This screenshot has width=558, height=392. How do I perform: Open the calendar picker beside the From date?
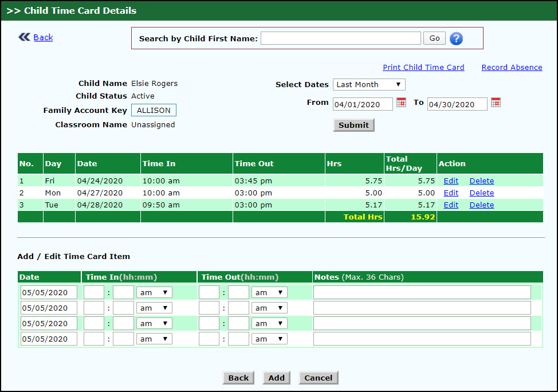click(400, 103)
